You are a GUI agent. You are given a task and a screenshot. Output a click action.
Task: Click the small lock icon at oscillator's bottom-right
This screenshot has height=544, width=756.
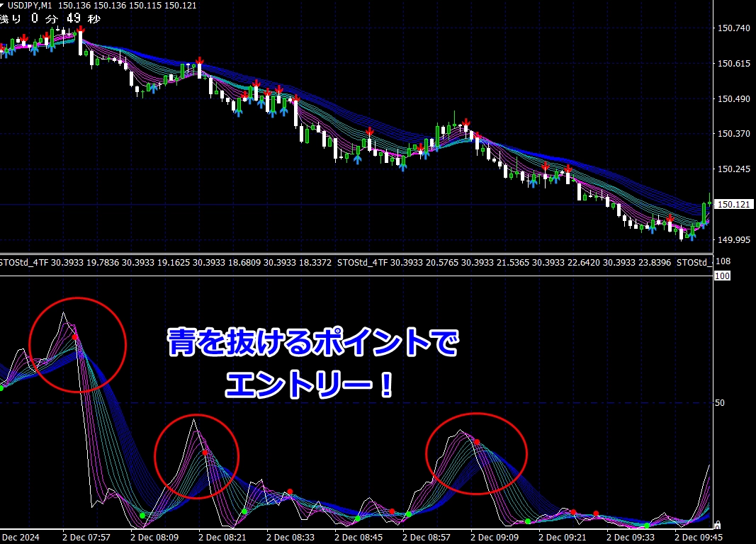point(718,525)
